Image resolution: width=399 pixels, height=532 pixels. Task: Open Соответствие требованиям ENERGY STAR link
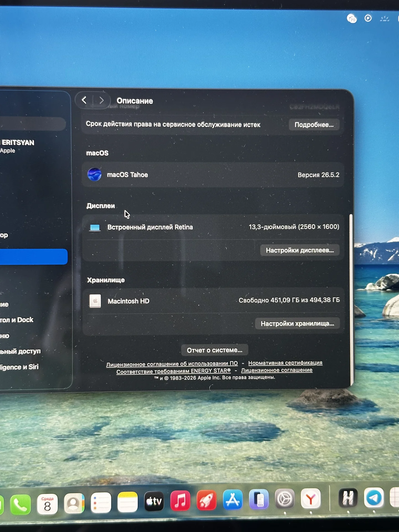173,371
